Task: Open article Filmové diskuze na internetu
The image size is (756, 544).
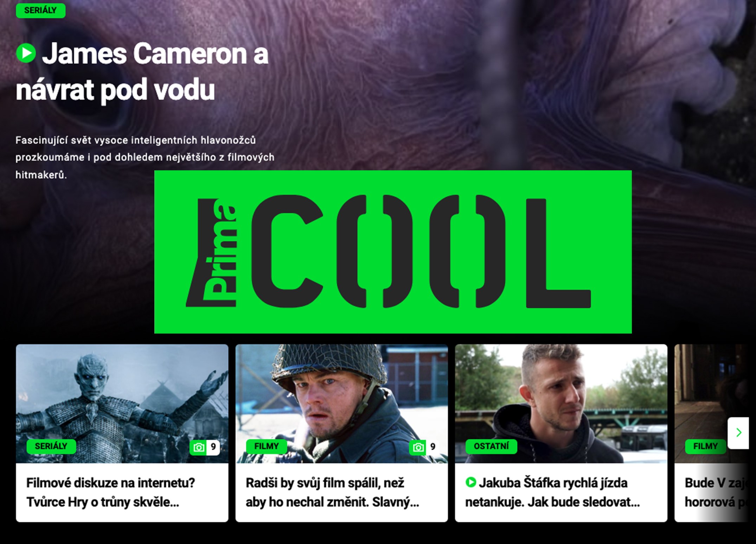Action: [x=110, y=492]
